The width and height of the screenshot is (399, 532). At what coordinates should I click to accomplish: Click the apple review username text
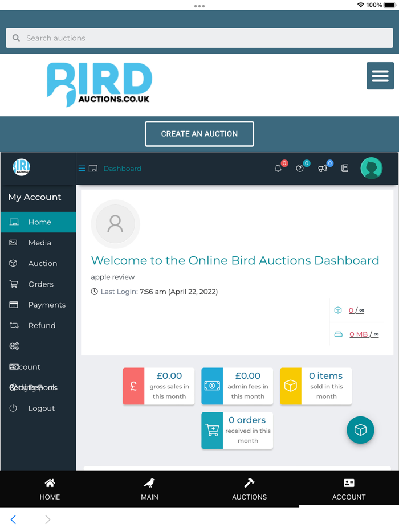113,277
